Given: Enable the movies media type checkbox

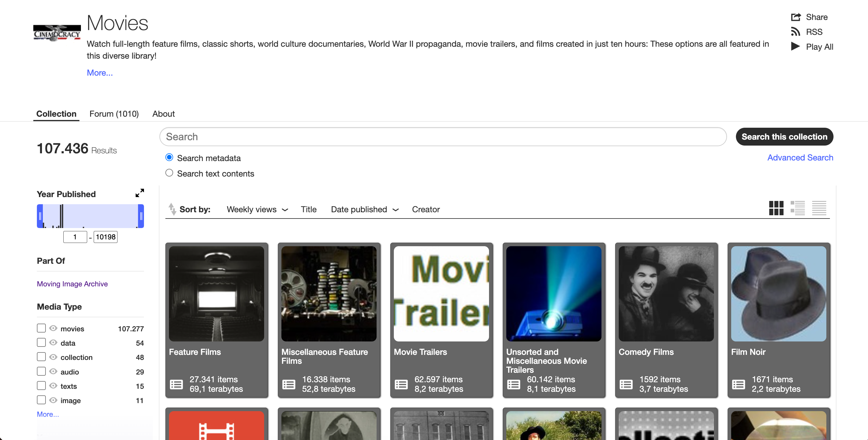Looking at the screenshot, I should pos(41,328).
